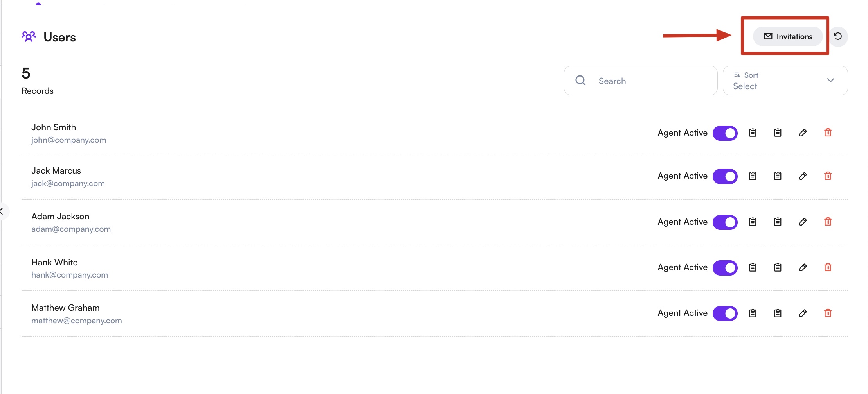Screen dimensions: 868x394
Task: Select the Adam Jackson user name
Action: [60, 217]
